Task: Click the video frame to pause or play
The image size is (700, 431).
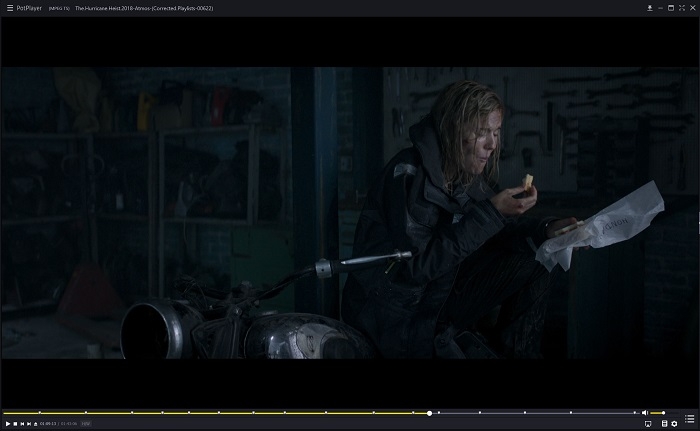Action: [350, 213]
